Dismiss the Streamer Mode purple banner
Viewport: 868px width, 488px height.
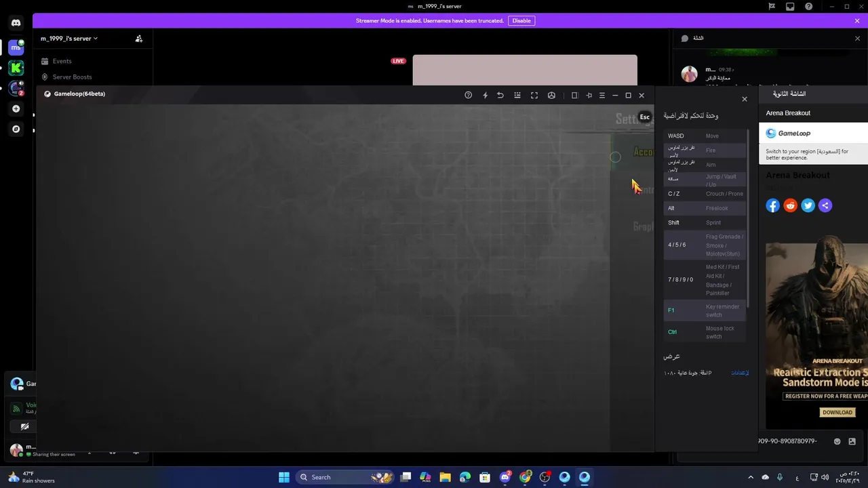click(857, 20)
